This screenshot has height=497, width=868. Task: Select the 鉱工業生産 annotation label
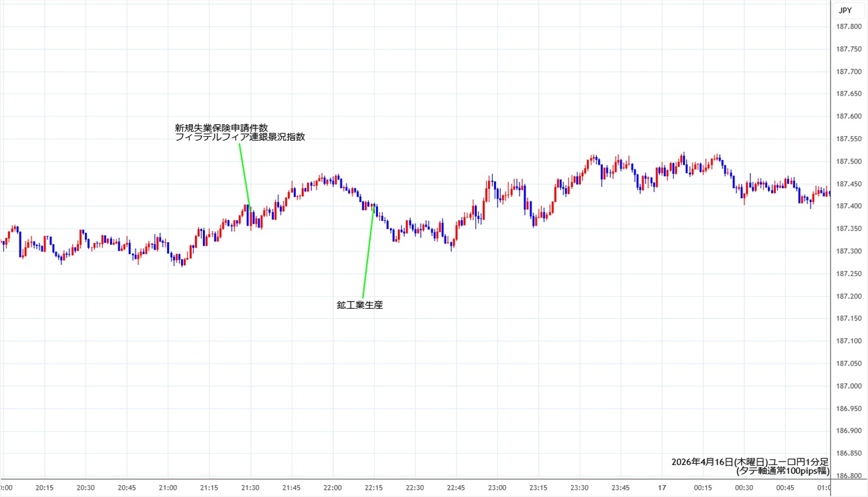(x=359, y=306)
